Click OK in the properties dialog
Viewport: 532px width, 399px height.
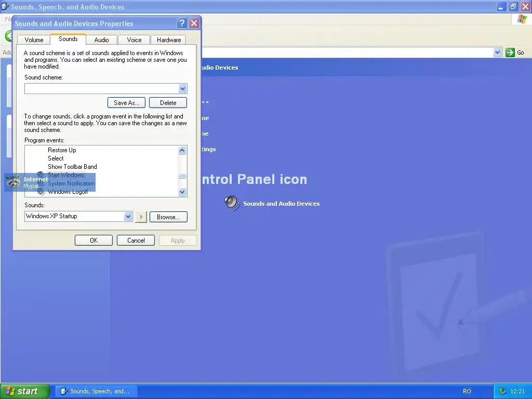(94, 241)
